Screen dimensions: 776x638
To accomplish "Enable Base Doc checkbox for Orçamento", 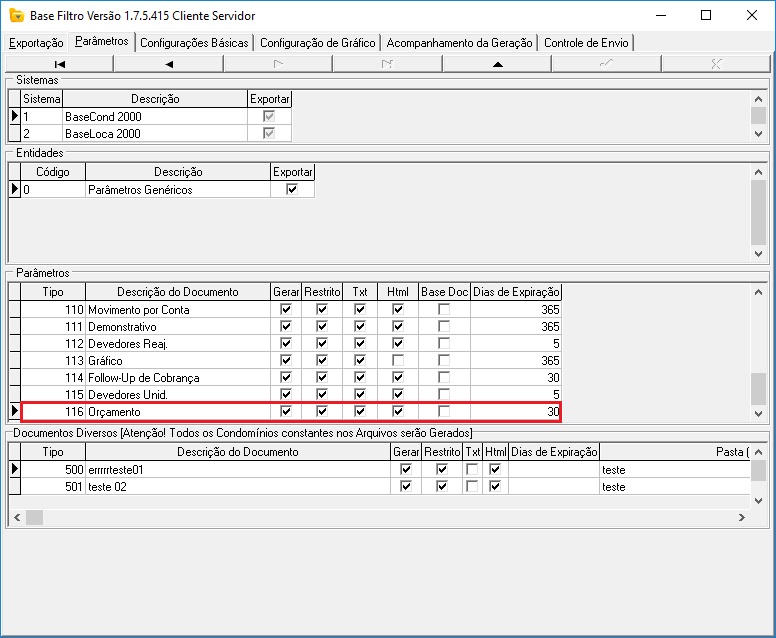I will click(x=444, y=412).
